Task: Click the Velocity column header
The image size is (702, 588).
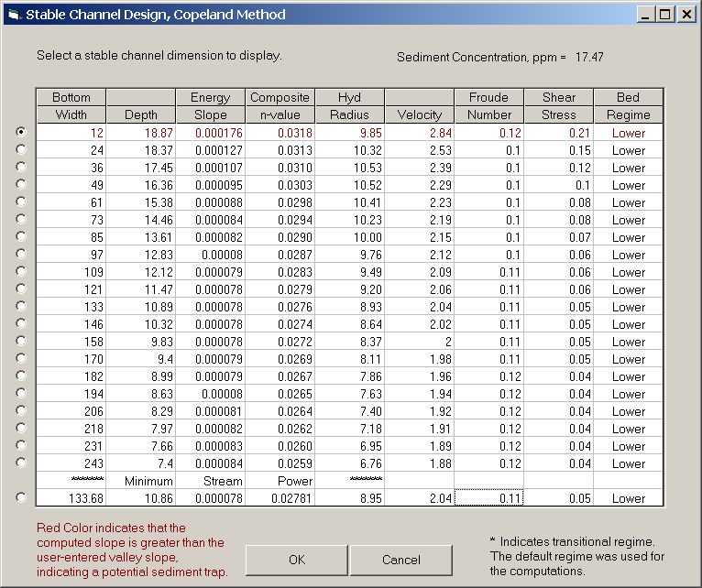Action: tap(420, 114)
